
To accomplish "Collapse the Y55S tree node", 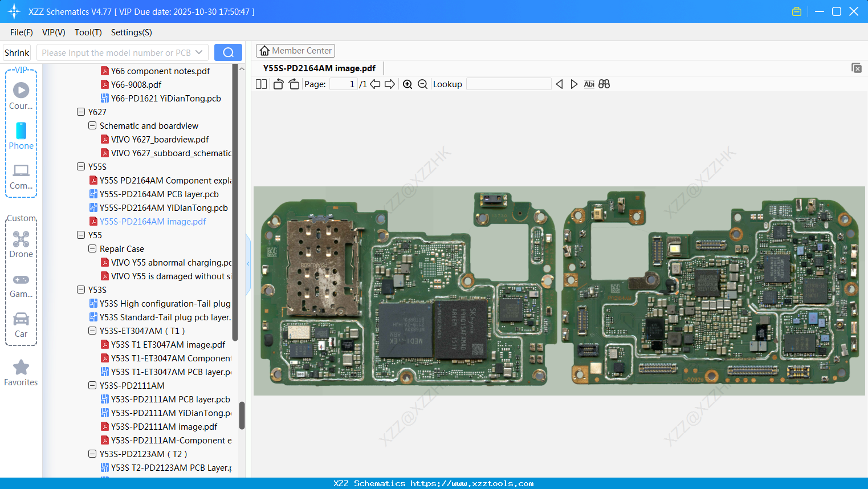I will (81, 166).
